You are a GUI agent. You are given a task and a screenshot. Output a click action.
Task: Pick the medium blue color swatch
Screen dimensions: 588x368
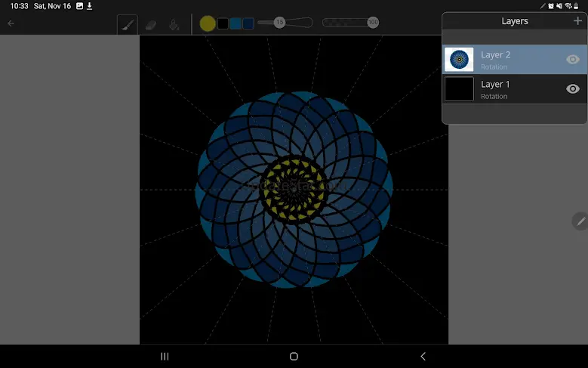click(236, 23)
